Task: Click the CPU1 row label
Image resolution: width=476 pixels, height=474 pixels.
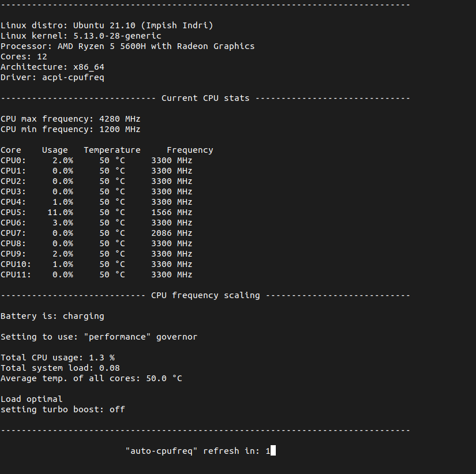Action: pos(13,171)
